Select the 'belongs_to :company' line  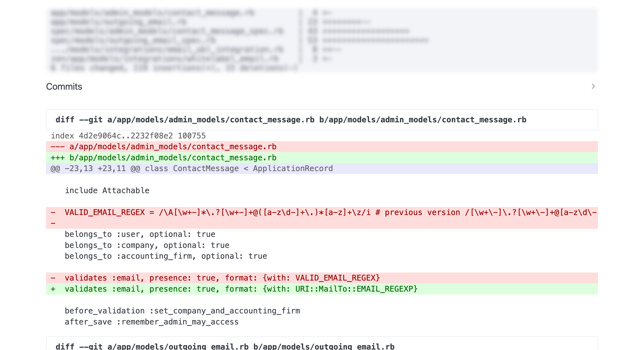[x=147, y=245]
